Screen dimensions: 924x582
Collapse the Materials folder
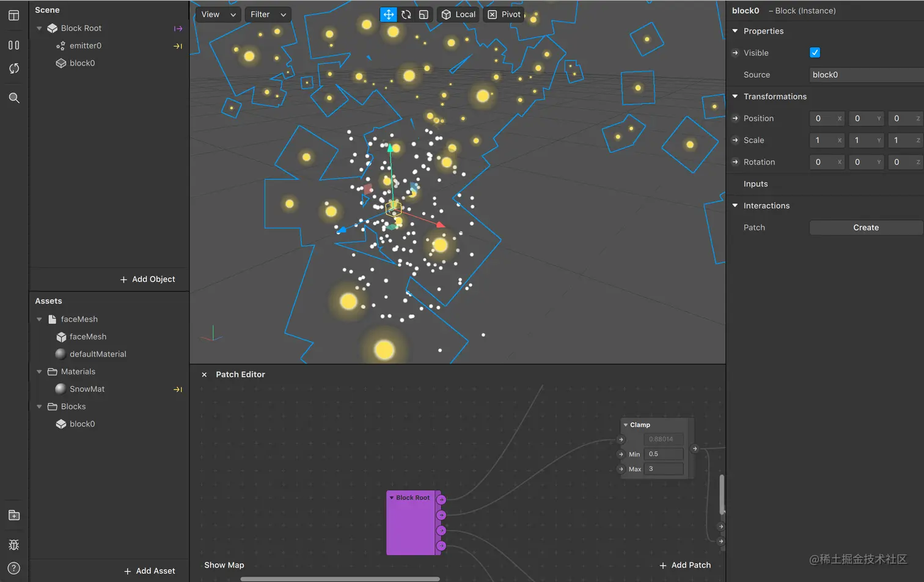(39, 372)
